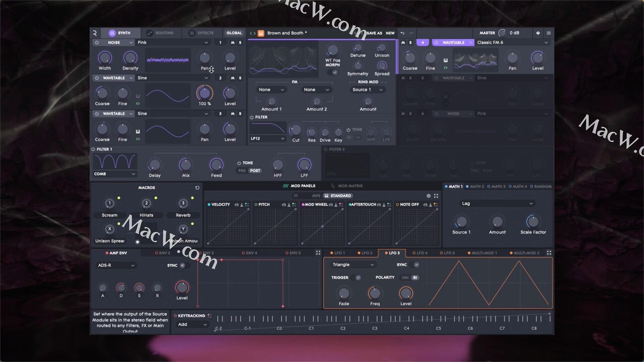Viewport: 644px width, 362px height.
Task: Open source 2 Sine wavetable dropdown
Action: pyautogui.click(x=173, y=78)
